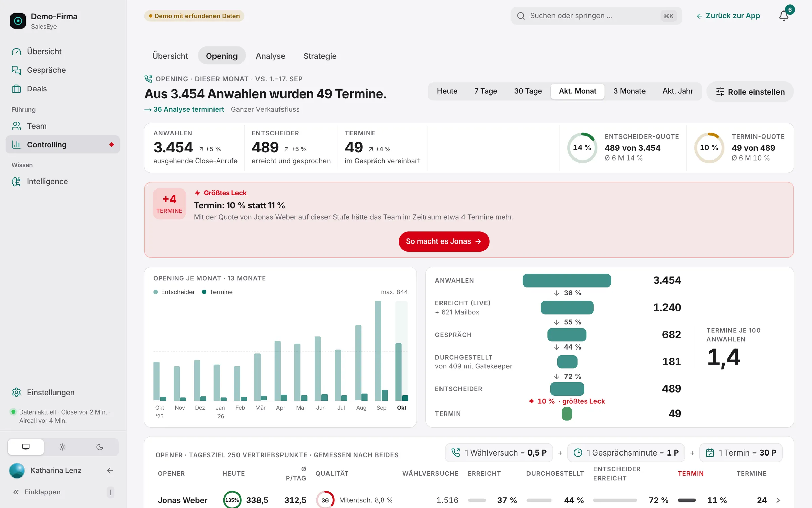Screen dimensions: 812x508
Task: Select the Opening tab
Action: (x=222, y=56)
